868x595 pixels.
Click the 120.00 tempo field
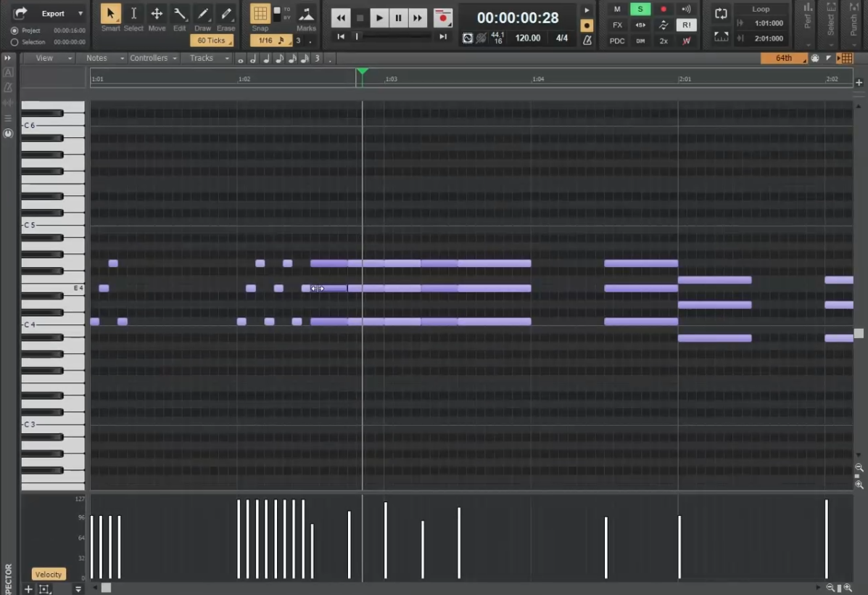(x=528, y=38)
